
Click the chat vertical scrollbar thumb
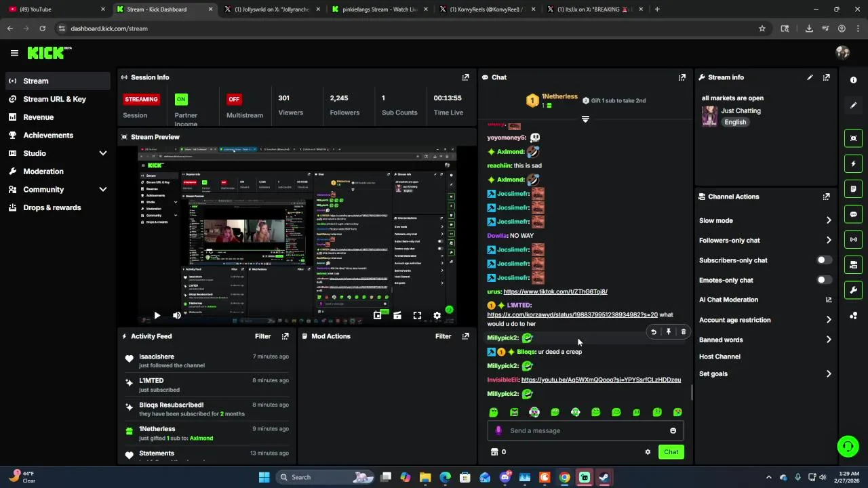tap(691, 392)
